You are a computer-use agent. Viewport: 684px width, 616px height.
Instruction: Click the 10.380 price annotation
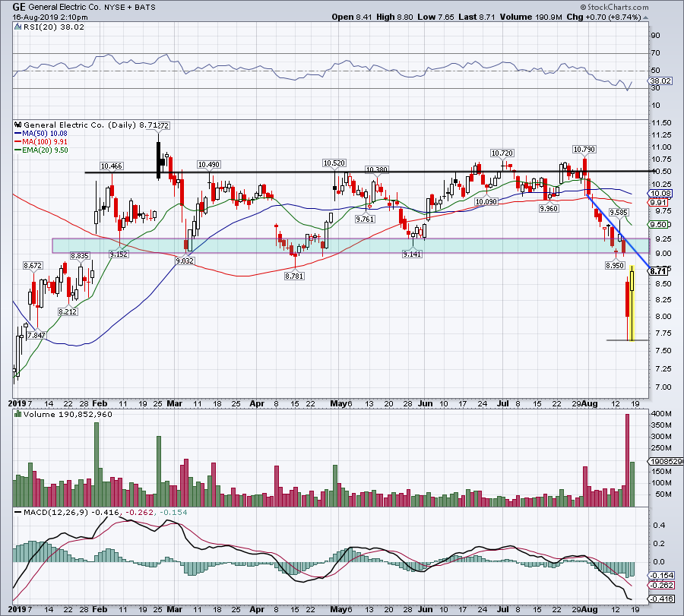(376, 169)
